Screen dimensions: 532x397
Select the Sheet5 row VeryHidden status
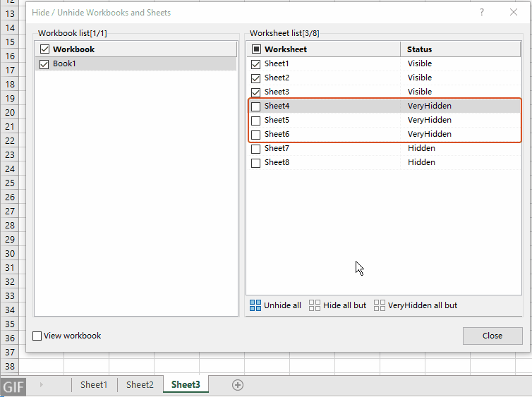pyautogui.click(x=429, y=120)
